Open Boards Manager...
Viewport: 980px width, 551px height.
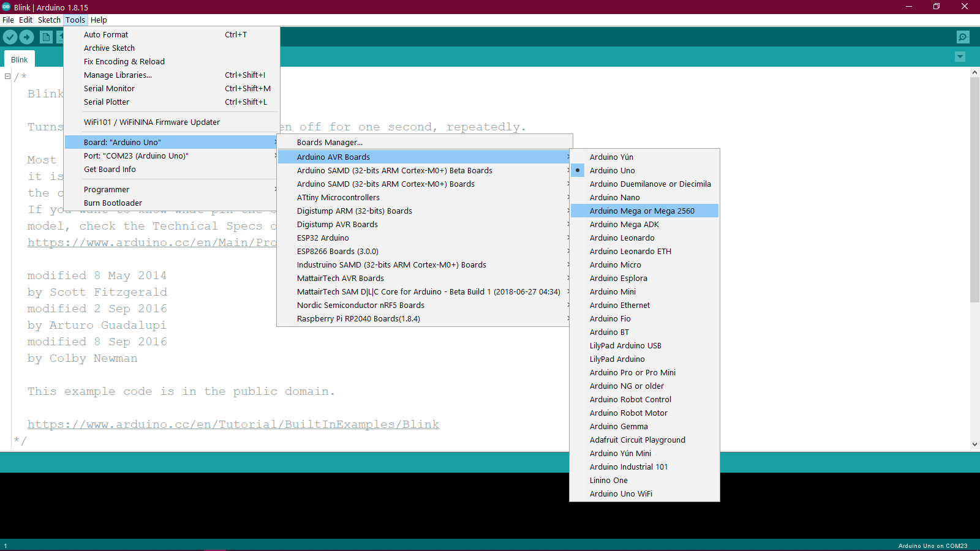424,142
